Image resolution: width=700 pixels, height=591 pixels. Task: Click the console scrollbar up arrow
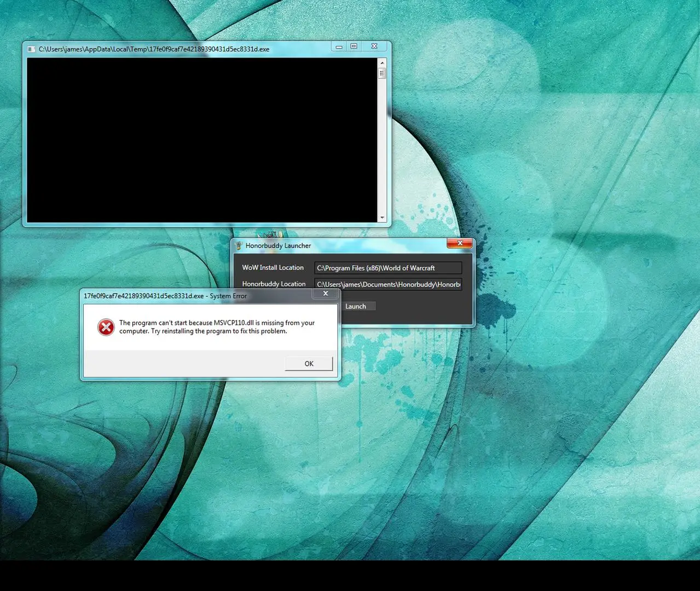(x=382, y=63)
